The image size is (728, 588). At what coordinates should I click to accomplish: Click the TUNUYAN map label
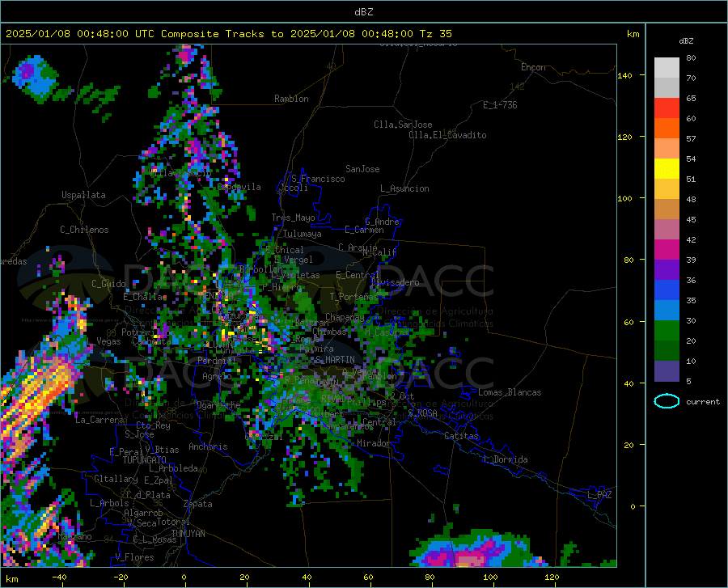click(x=188, y=533)
